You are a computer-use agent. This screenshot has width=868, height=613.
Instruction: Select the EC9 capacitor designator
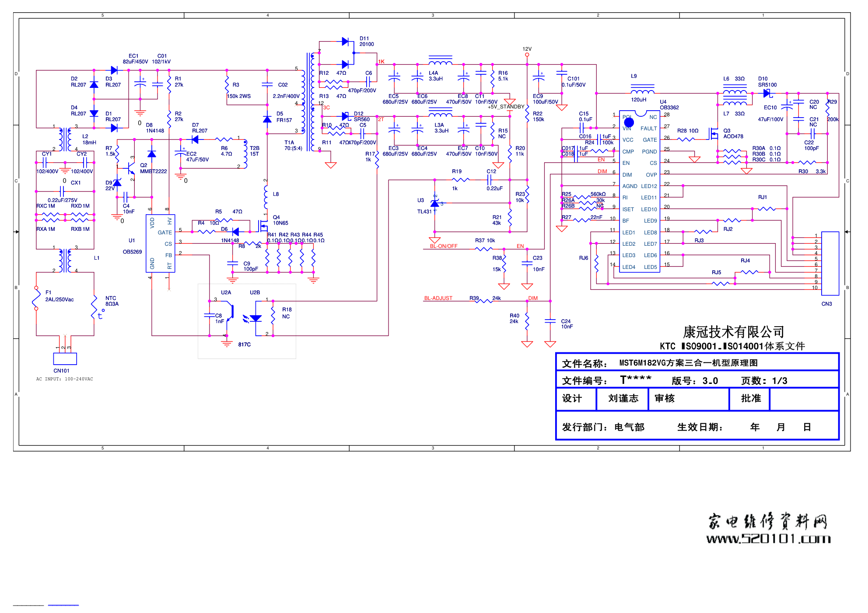click(x=538, y=96)
